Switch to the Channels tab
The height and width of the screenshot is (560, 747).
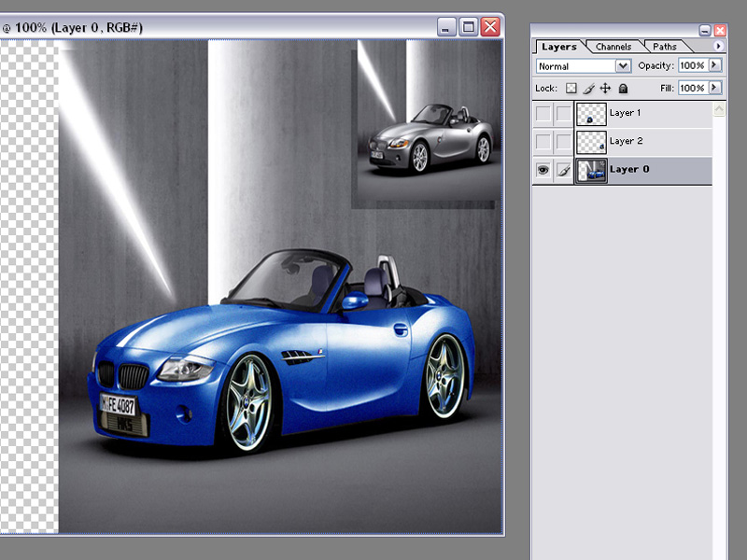click(613, 47)
